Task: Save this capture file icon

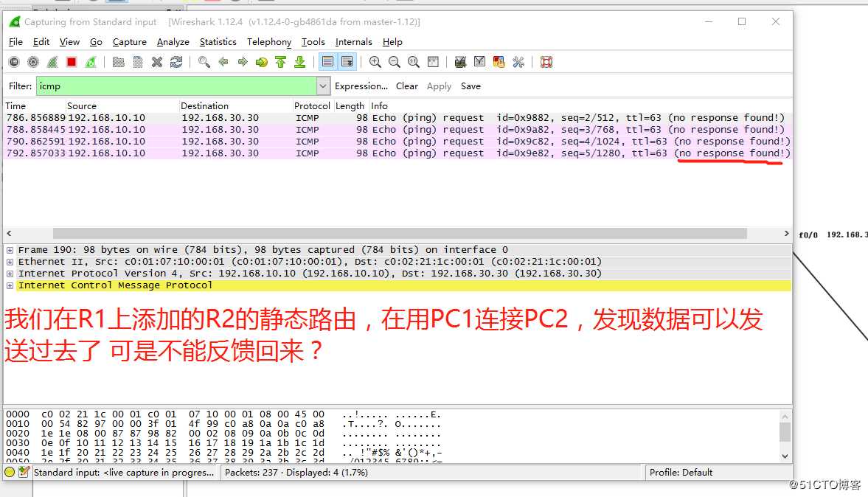Action: tap(138, 62)
